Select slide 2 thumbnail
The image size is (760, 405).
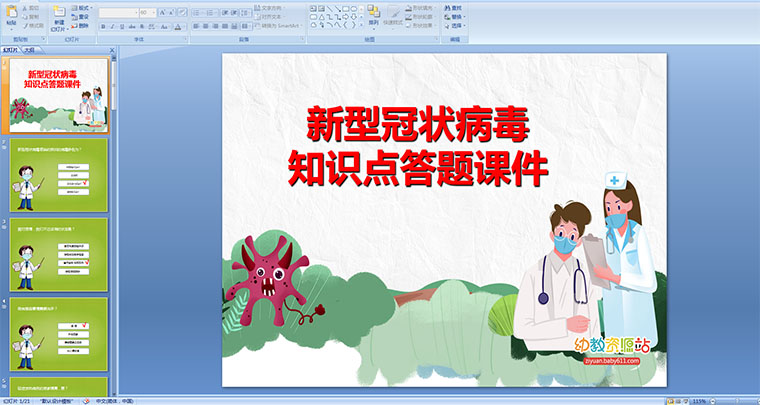click(x=59, y=175)
